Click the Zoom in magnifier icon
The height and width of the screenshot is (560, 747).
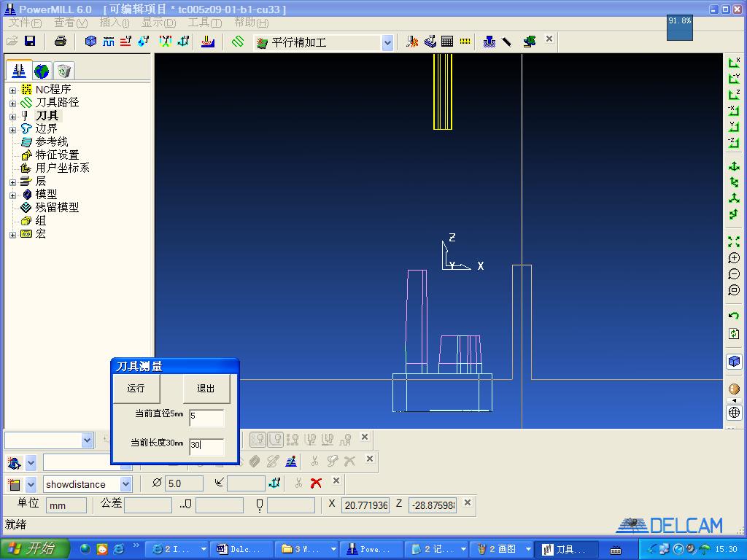pos(734,258)
